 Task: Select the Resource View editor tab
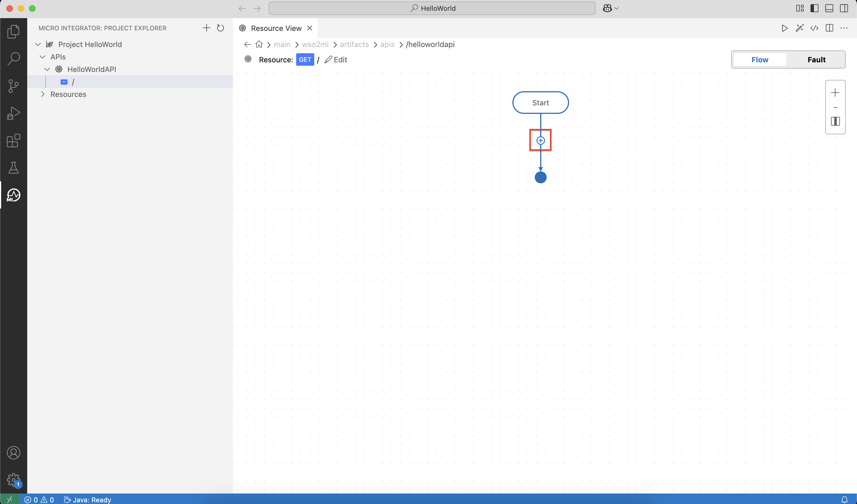point(276,28)
